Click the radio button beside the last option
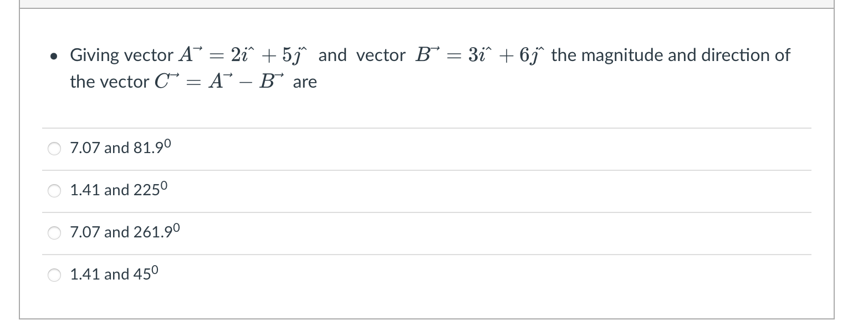The image size is (868, 335). pyautogui.click(x=54, y=274)
